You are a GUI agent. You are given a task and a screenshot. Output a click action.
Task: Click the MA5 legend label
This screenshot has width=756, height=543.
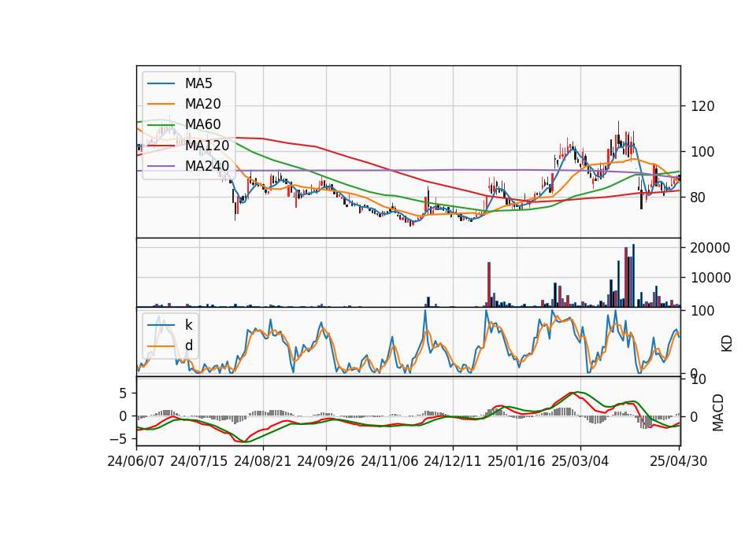[198, 83]
